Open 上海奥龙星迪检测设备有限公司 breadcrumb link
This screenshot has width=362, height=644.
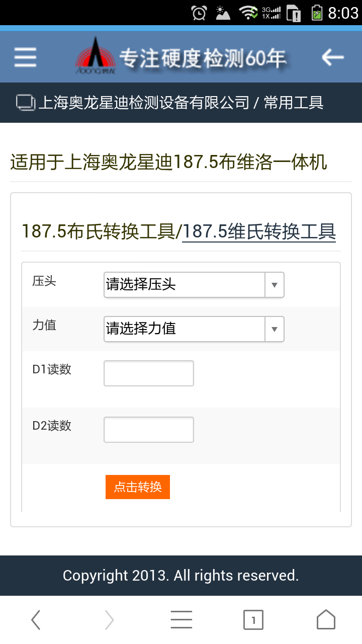[x=144, y=103]
